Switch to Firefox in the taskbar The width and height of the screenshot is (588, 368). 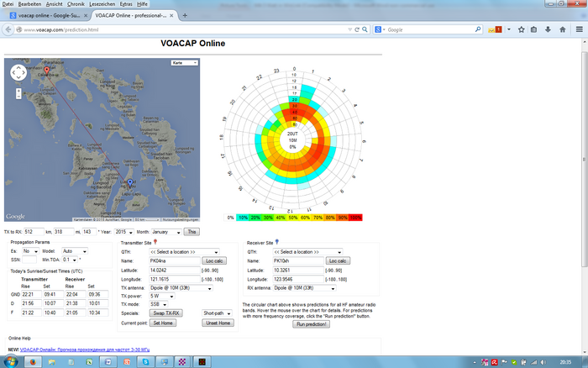click(33, 362)
